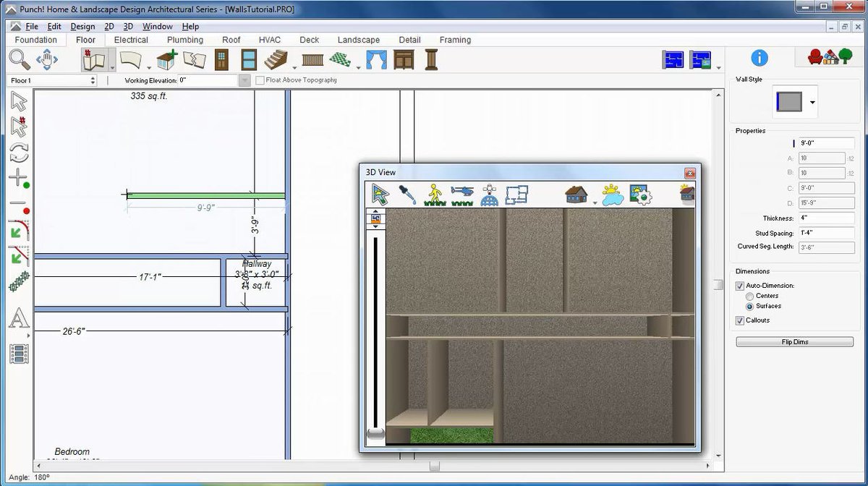Expand the Curved Wall tool dropdown arrow
Viewport: 868px width, 486px height.
tap(148, 67)
